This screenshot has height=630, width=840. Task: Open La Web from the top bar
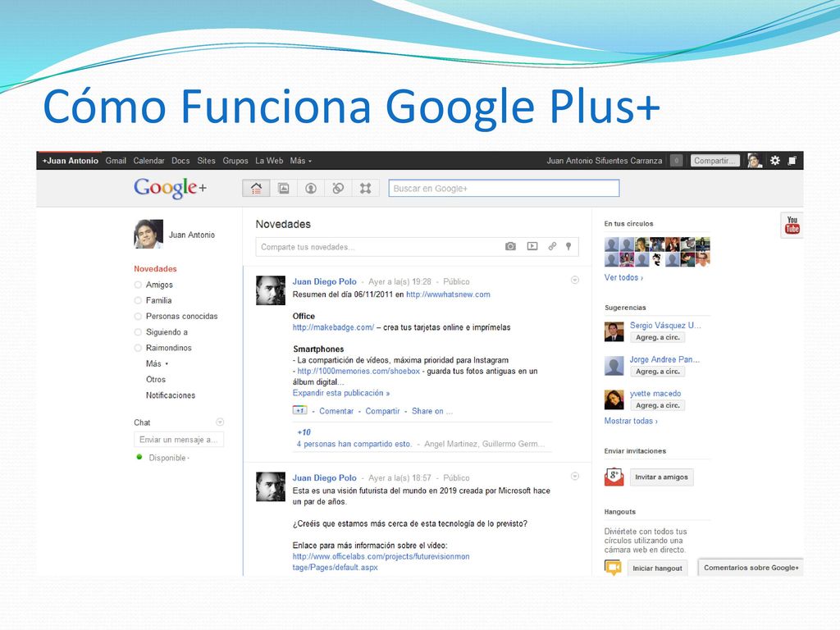[x=269, y=160]
